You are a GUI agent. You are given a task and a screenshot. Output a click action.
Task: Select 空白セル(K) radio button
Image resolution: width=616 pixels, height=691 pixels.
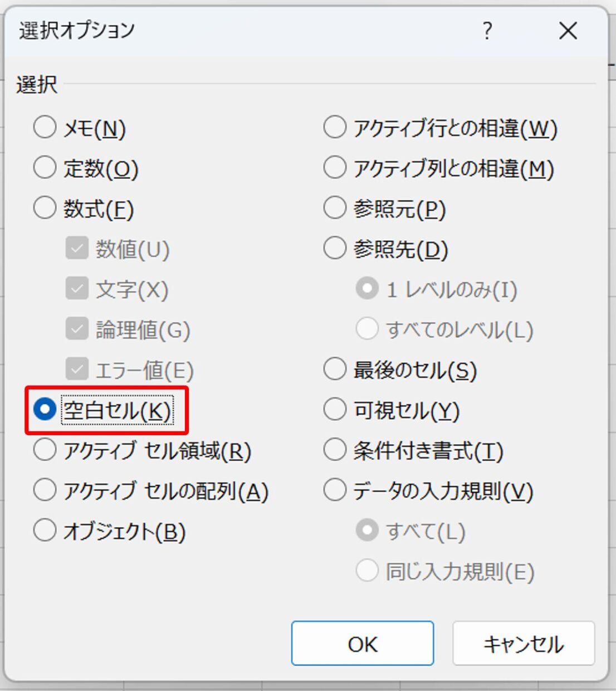[45, 410]
